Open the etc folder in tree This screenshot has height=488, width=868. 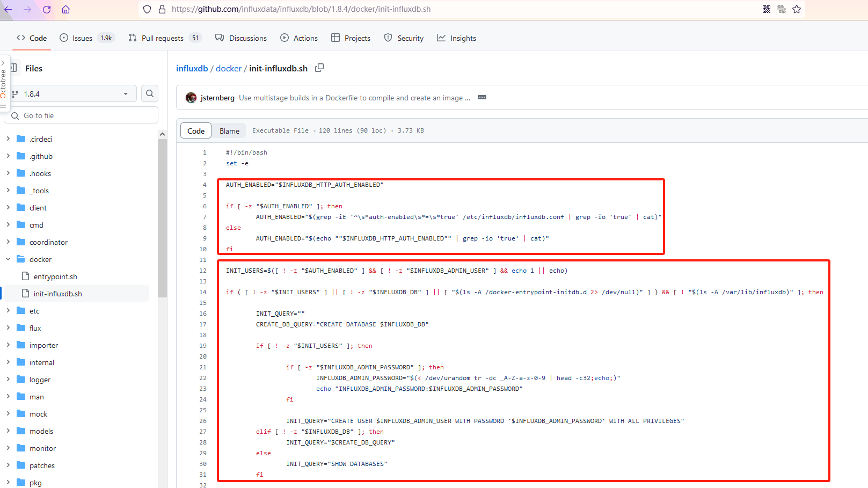[x=34, y=311]
